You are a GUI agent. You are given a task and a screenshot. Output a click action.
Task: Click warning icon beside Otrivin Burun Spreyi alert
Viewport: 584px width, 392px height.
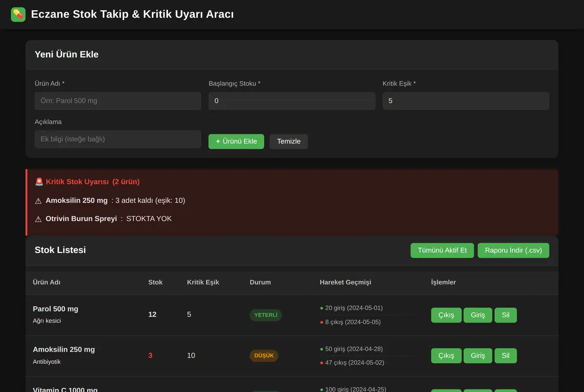point(38,219)
